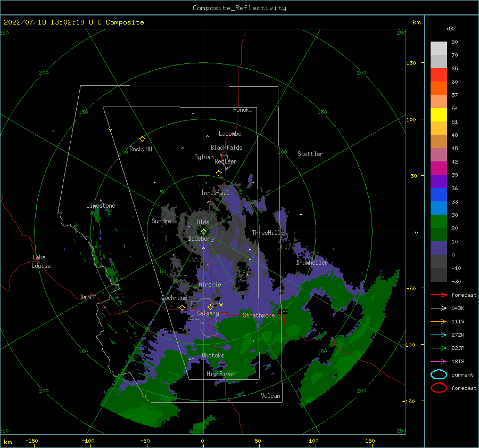Select the bright green swatch between 30 and 20
This screenshot has height=448, width=479.
click(x=439, y=222)
